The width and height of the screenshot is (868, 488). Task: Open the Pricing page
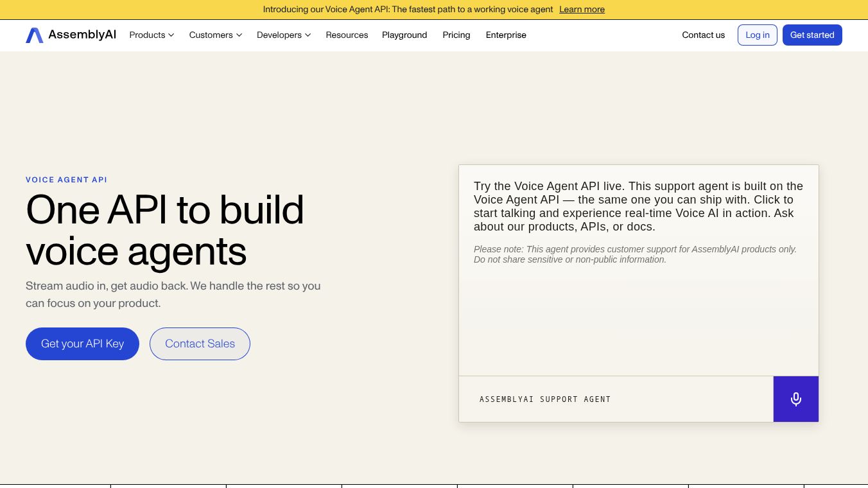pos(456,35)
